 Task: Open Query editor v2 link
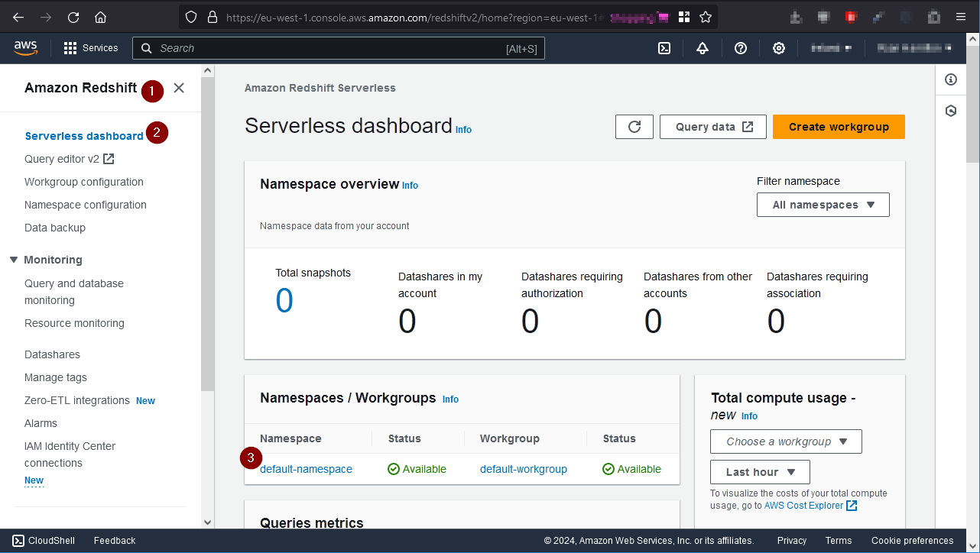pyautogui.click(x=70, y=159)
